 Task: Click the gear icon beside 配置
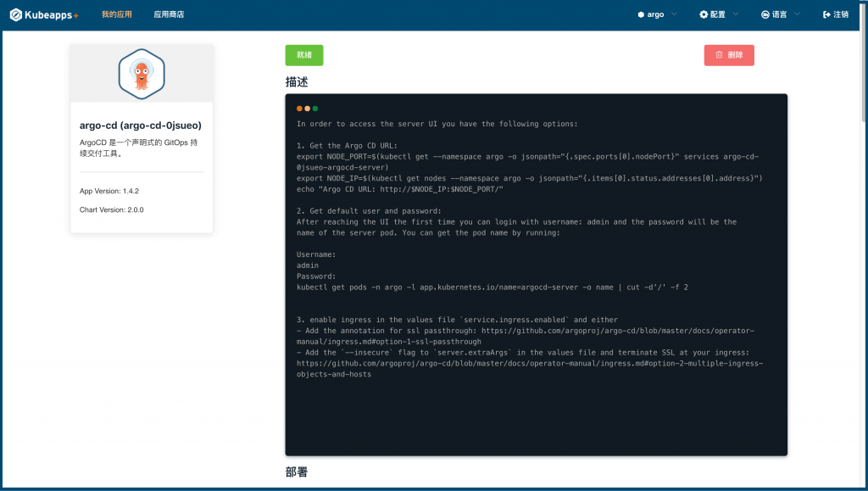point(704,14)
